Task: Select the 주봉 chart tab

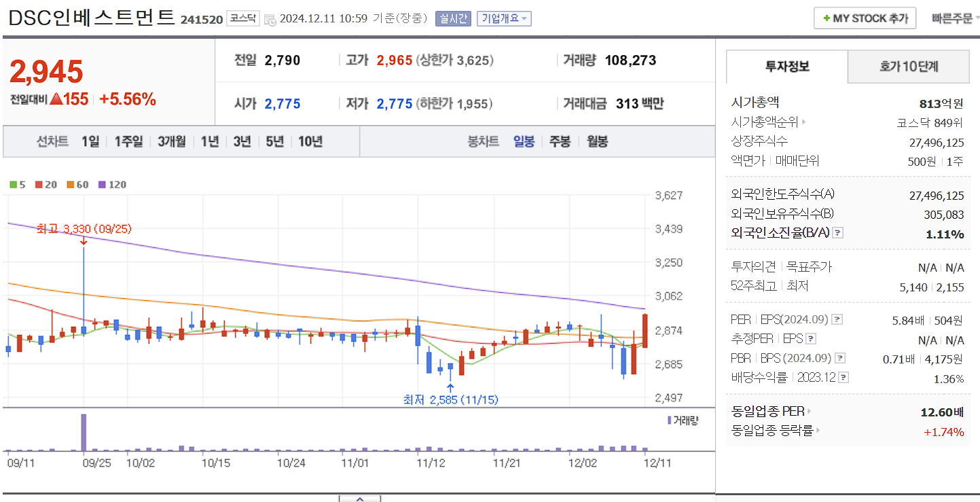Action: click(x=559, y=141)
